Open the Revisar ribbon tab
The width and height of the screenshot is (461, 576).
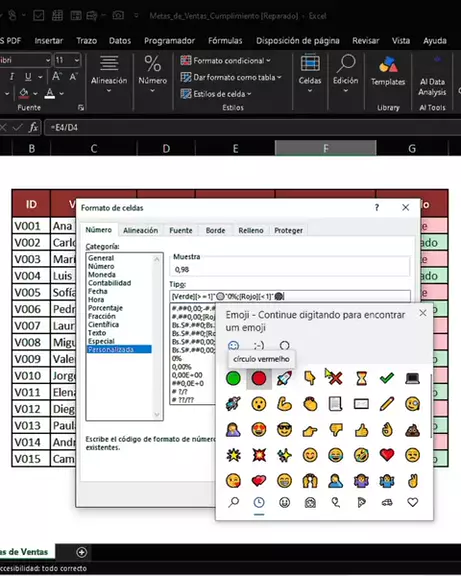tap(365, 41)
